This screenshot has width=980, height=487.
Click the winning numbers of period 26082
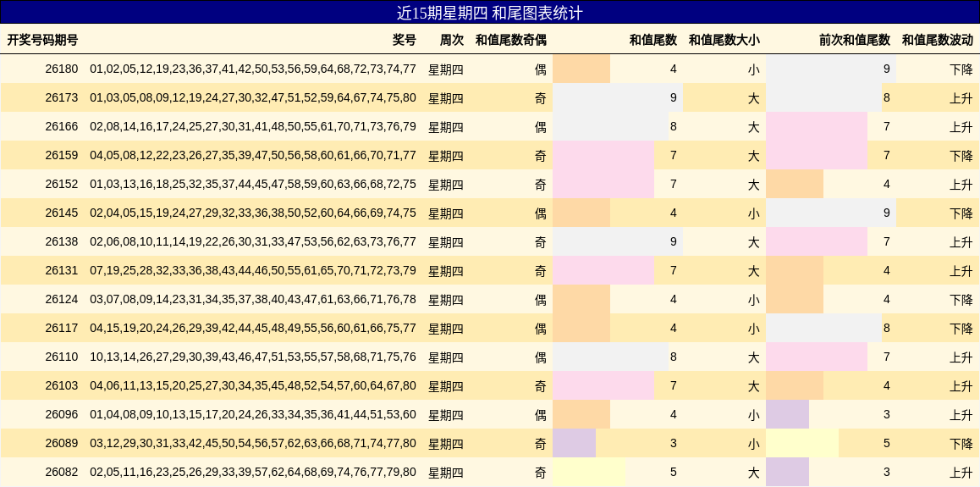(x=253, y=472)
